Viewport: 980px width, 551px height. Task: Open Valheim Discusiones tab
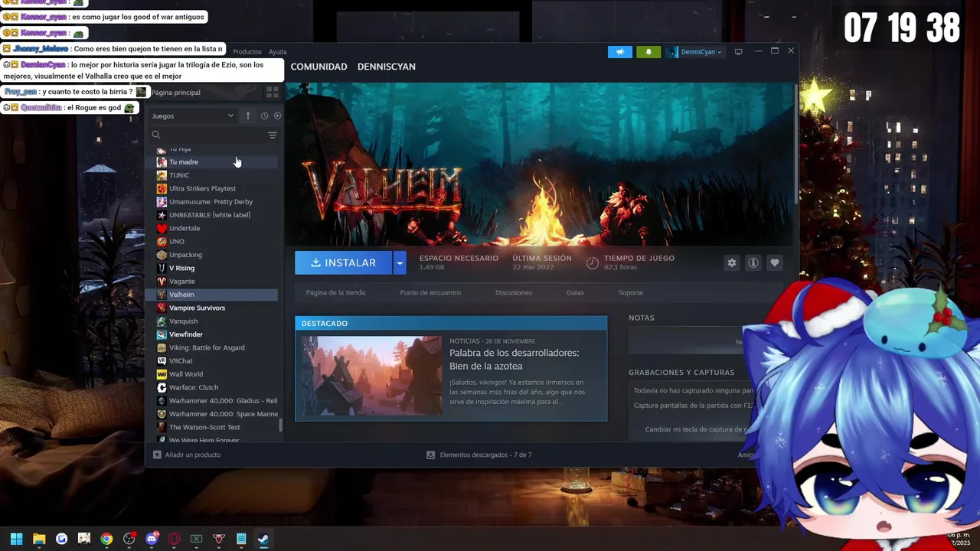click(514, 292)
